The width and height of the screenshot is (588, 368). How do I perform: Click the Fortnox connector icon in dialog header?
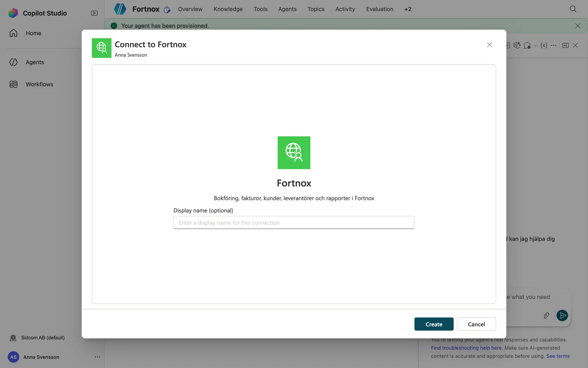tap(102, 48)
